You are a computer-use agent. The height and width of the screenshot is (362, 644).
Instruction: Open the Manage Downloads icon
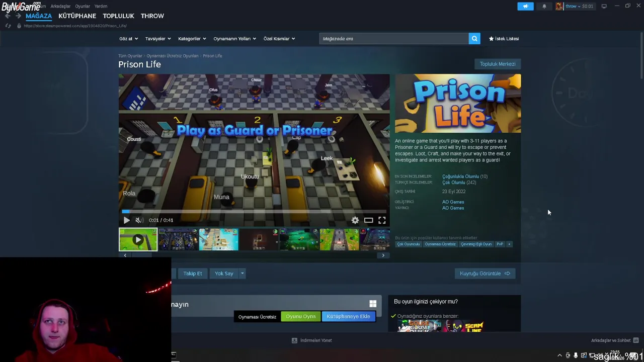(x=294, y=340)
